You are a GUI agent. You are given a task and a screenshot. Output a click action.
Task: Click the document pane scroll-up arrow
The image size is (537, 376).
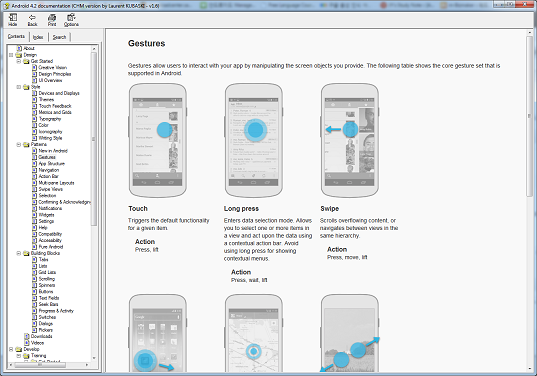tap(529, 33)
